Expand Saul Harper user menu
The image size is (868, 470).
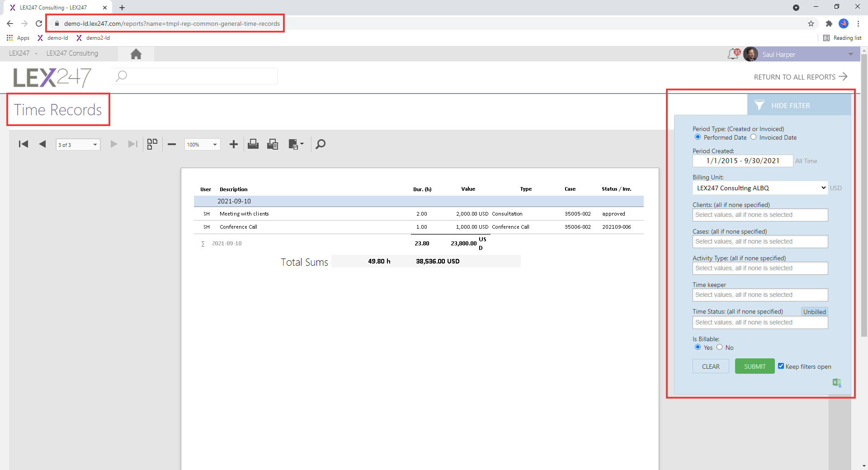tap(851, 54)
